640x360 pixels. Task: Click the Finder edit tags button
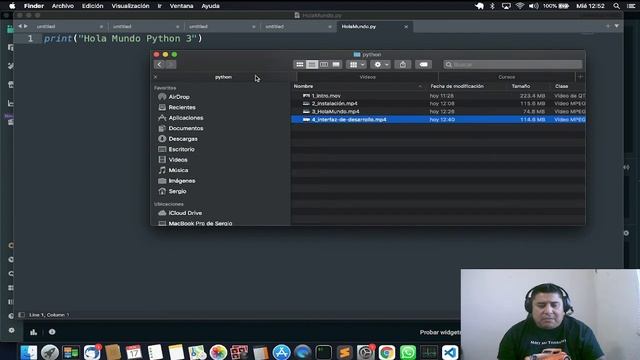pyautogui.click(x=423, y=64)
